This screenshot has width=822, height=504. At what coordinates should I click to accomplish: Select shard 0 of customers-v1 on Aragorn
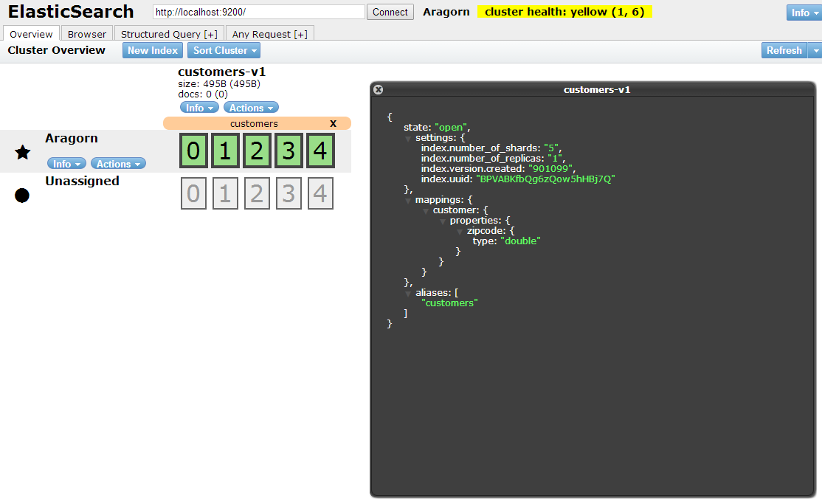pyautogui.click(x=193, y=150)
